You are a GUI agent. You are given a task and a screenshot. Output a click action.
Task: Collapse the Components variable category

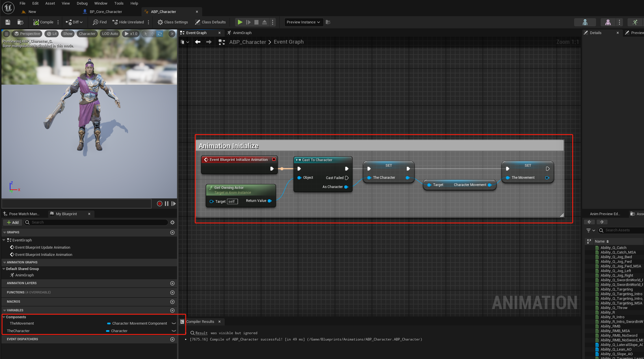click(x=4, y=317)
